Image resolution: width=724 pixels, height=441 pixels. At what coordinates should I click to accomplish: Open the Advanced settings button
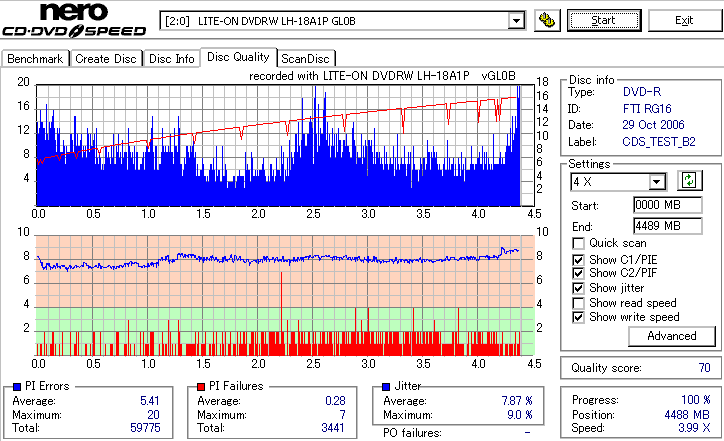672,336
